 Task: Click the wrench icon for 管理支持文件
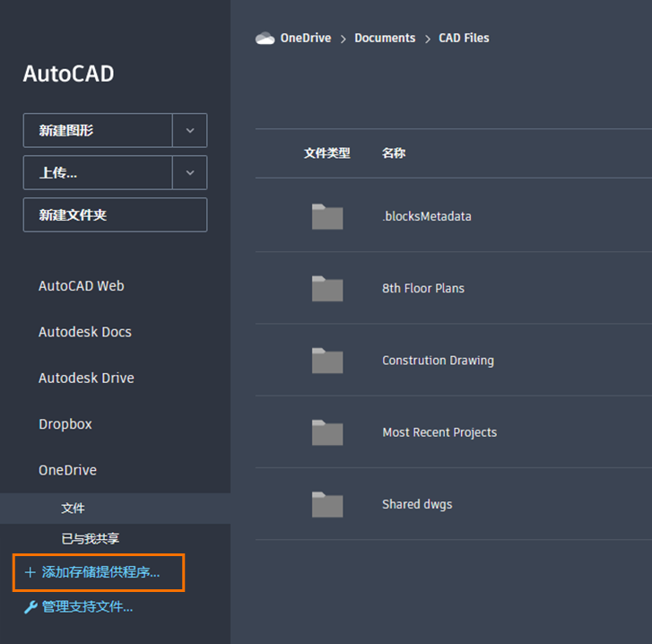[x=30, y=607]
